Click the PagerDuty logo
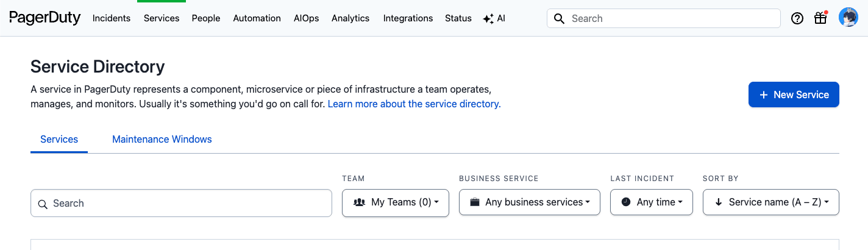The width and height of the screenshot is (868, 250). click(x=45, y=18)
